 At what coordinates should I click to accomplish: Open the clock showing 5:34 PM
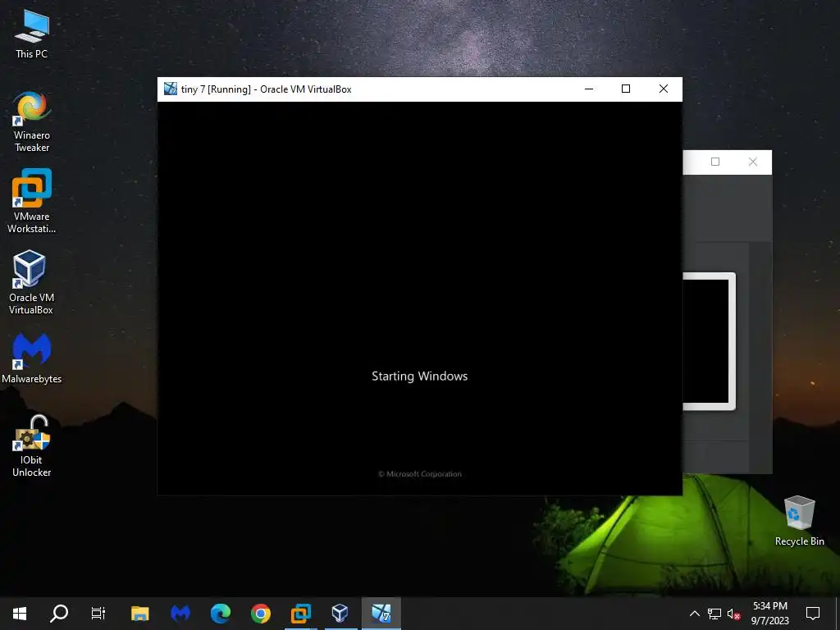pos(769,614)
